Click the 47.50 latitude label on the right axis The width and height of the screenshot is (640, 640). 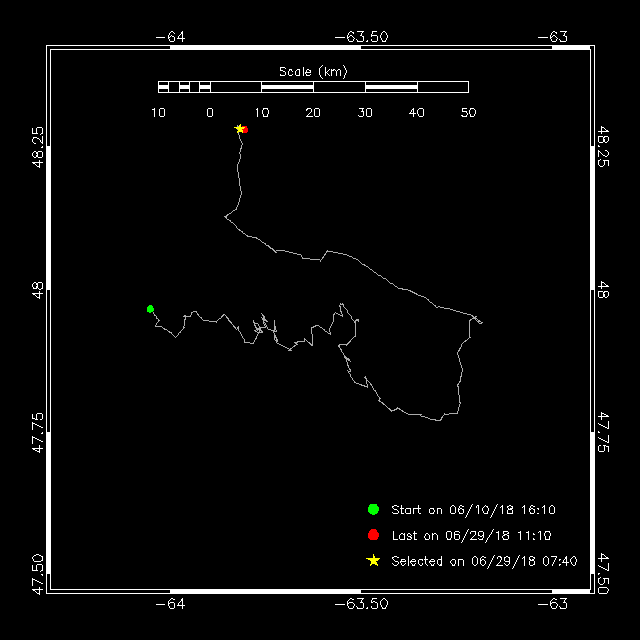click(602, 574)
